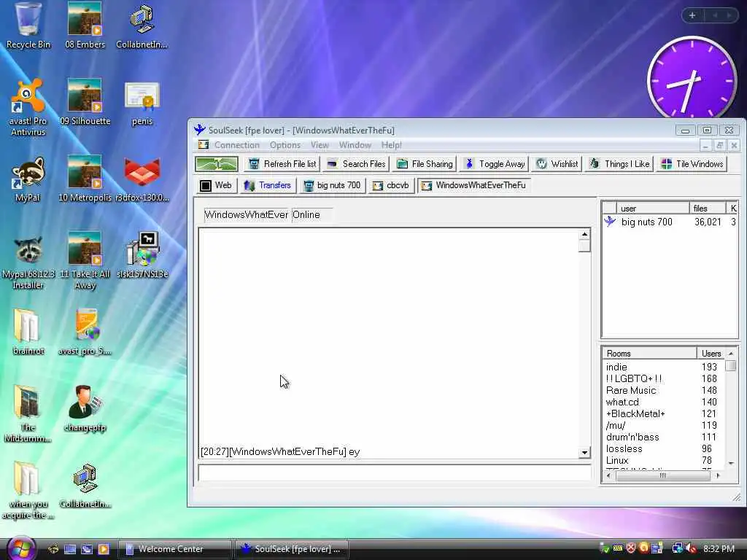747x560 pixels.
Task: Open the Window menu
Action: (355, 145)
